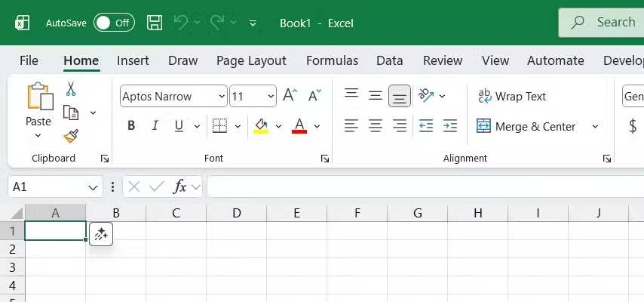
Task: Click the Insert Function fx icon
Action: coord(179,186)
